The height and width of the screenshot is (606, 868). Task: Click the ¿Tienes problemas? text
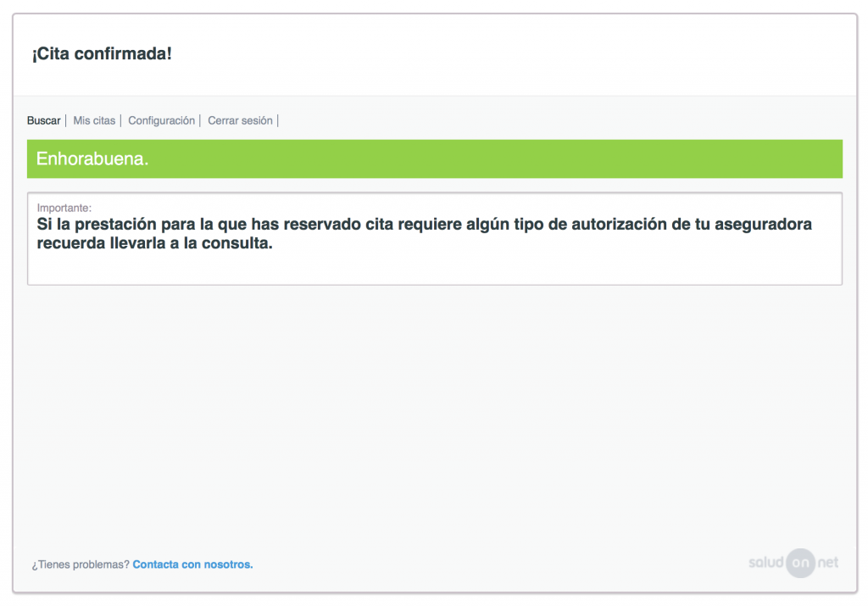pyautogui.click(x=81, y=564)
